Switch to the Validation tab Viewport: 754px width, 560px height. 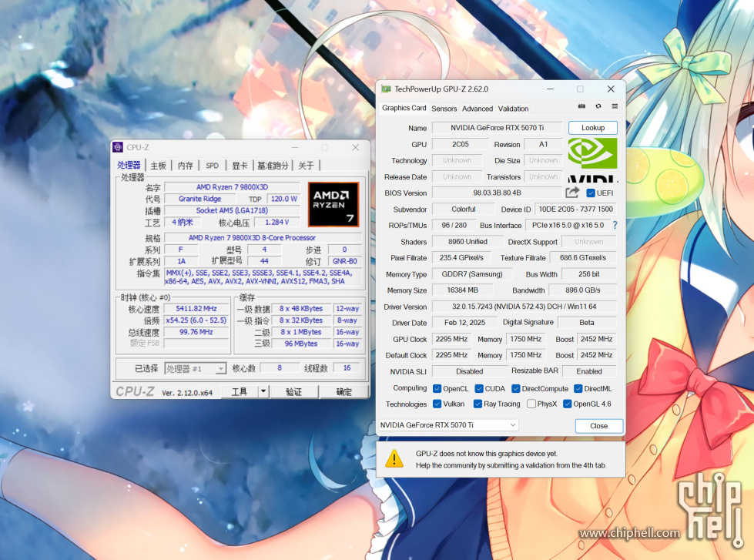click(x=513, y=109)
